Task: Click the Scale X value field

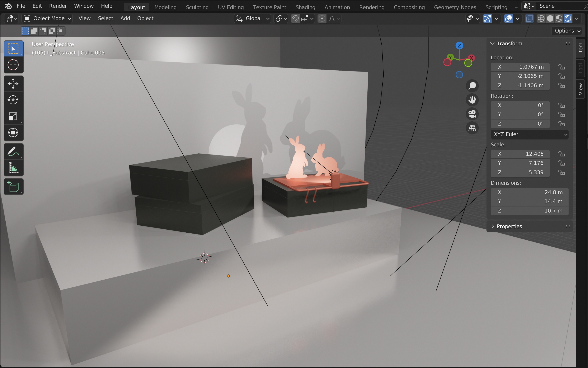Action: [x=520, y=154]
